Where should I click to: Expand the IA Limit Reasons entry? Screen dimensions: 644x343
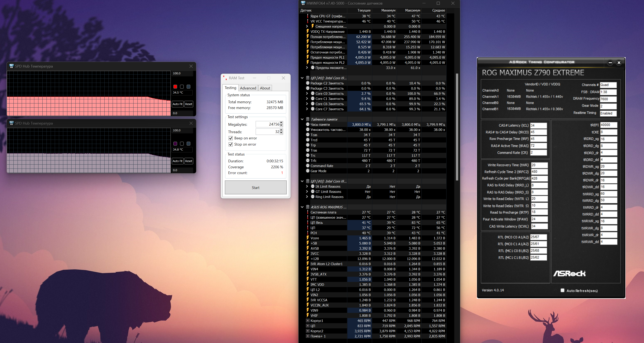pyautogui.click(x=307, y=186)
